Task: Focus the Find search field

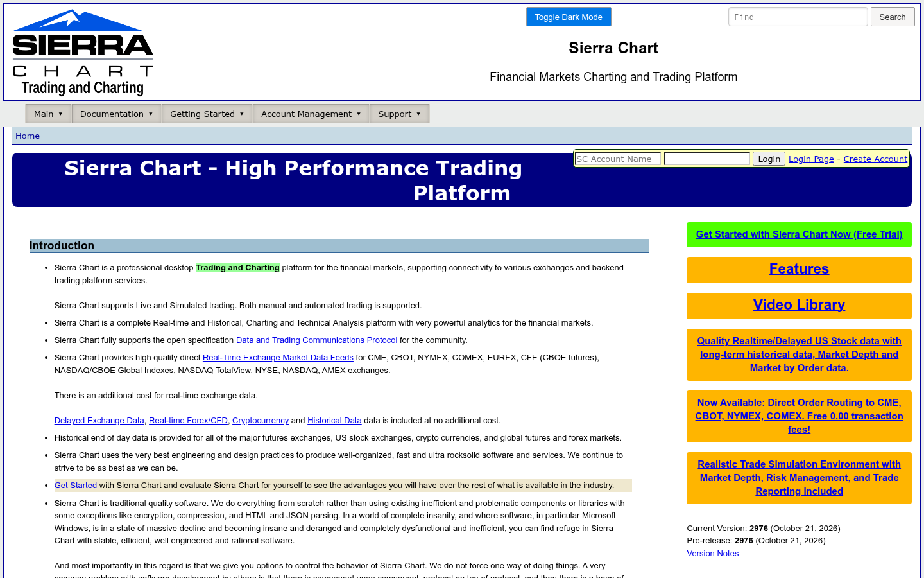Action: 798,17
